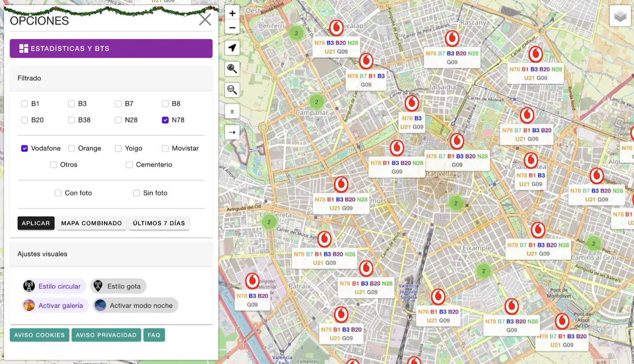Uncheck the Vodafone operator filter
634x364 pixels.
(25, 148)
